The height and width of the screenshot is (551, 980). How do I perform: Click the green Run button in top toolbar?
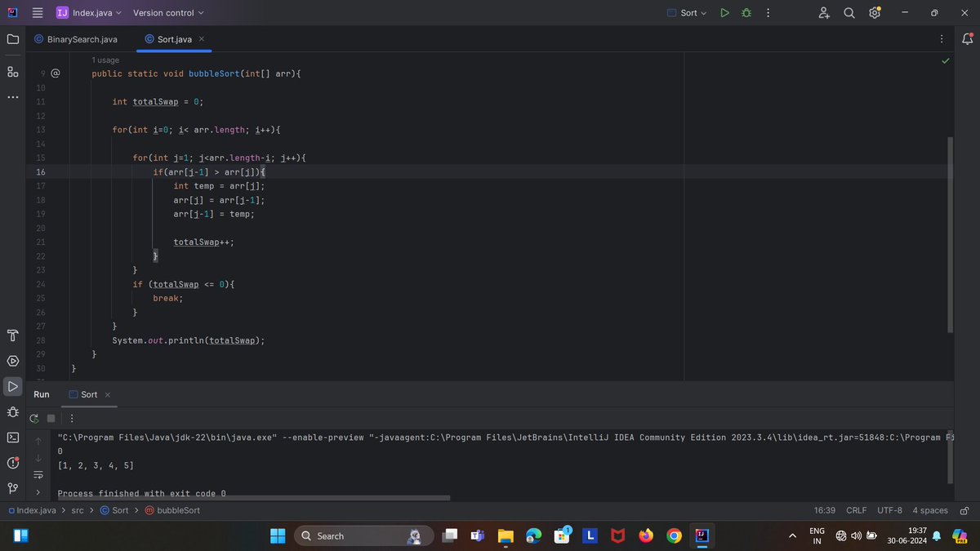724,13
